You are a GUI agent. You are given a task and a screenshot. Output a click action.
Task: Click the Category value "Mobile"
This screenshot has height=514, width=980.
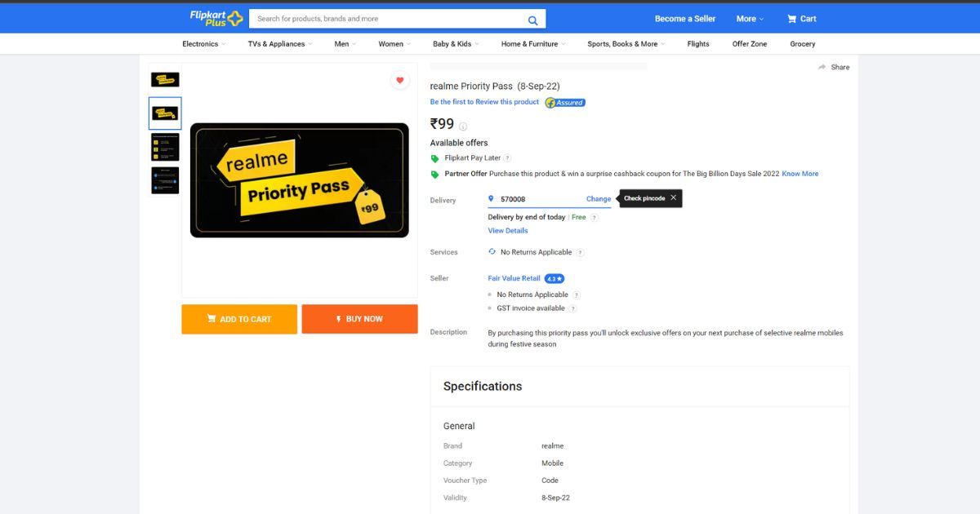pyautogui.click(x=553, y=463)
